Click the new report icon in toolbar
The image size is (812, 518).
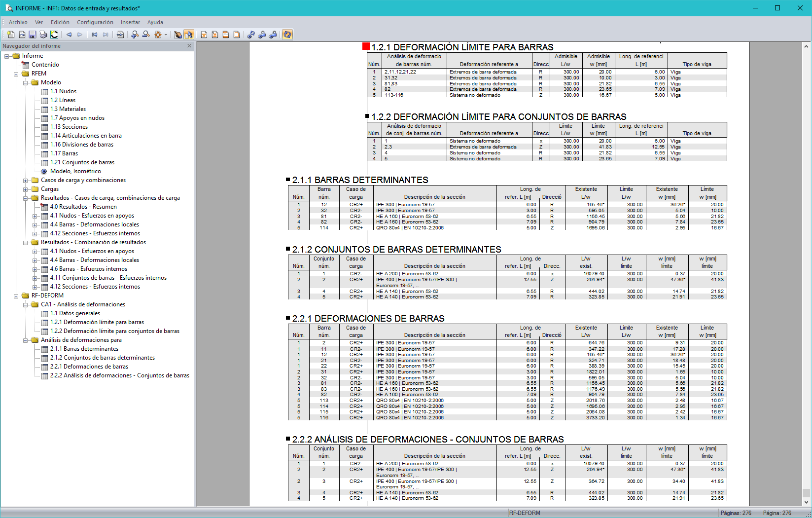[11, 35]
